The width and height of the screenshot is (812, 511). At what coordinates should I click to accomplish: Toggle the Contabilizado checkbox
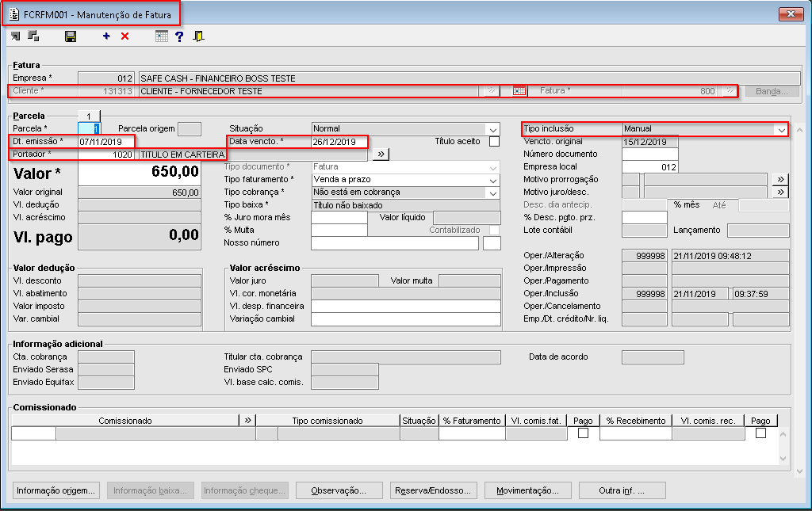tap(495, 231)
